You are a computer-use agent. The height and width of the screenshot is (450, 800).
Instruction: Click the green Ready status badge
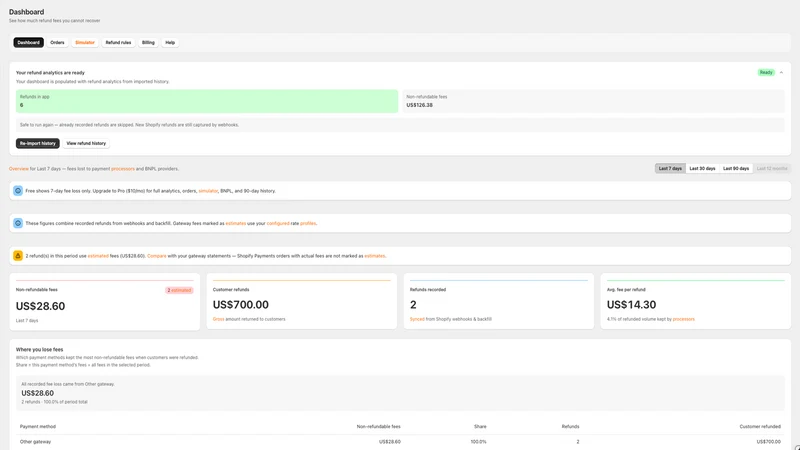(x=766, y=72)
